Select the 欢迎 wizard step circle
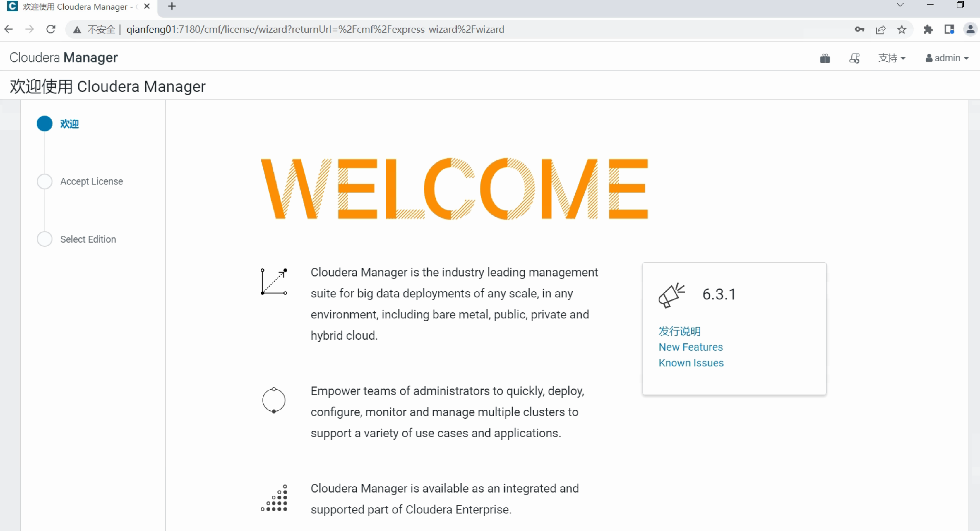 click(44, 124)
